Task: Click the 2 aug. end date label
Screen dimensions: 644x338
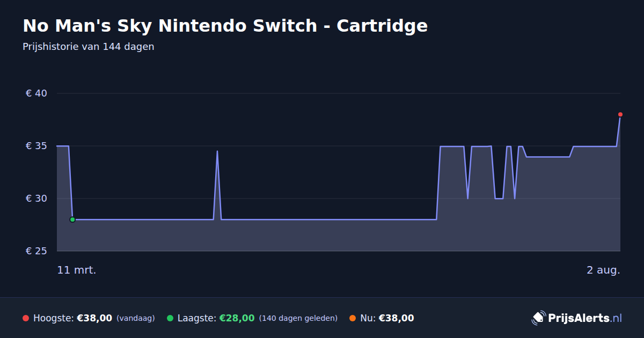Action: point(603,270)
